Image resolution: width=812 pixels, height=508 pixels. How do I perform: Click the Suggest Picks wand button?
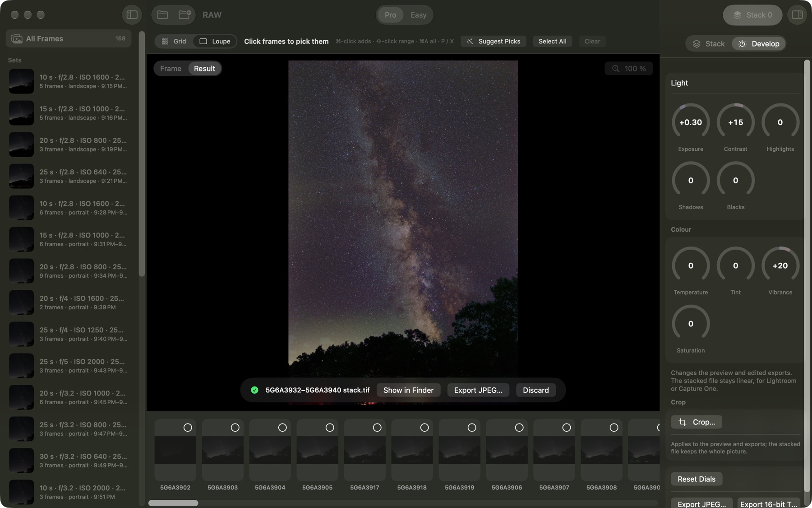pyautogui.click(x=494, y=41)
